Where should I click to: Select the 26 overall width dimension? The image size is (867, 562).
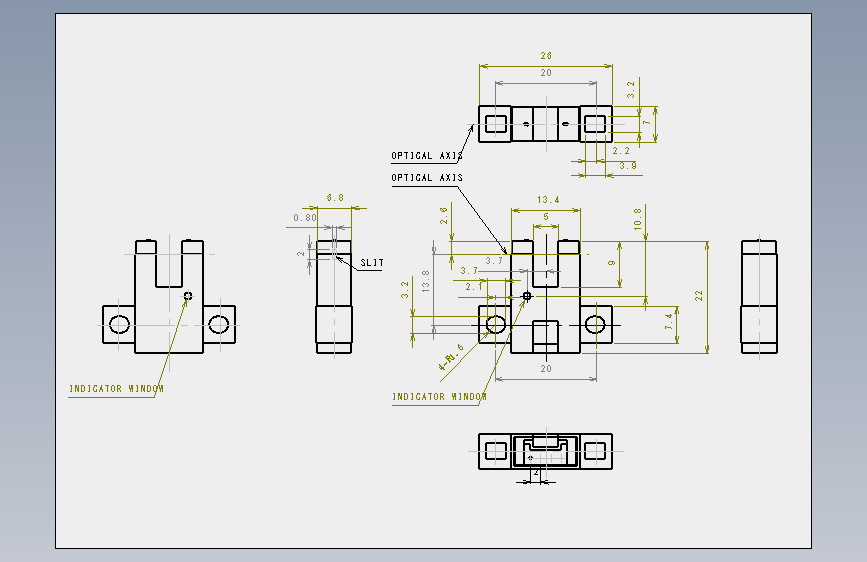pos(546,56)
